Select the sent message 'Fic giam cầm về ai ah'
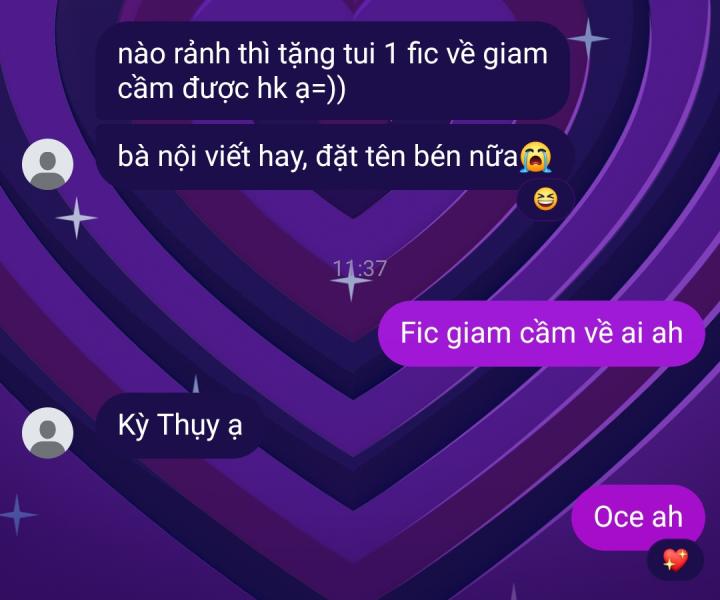 pos(541,333)
